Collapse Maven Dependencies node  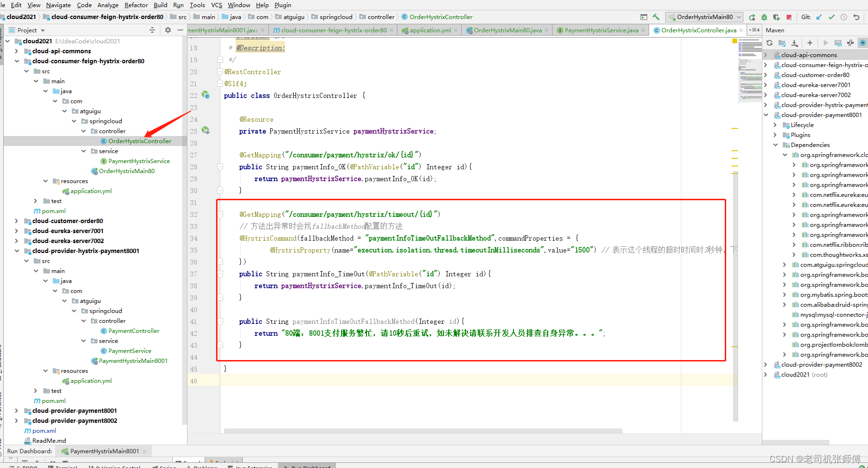point(775,145)
